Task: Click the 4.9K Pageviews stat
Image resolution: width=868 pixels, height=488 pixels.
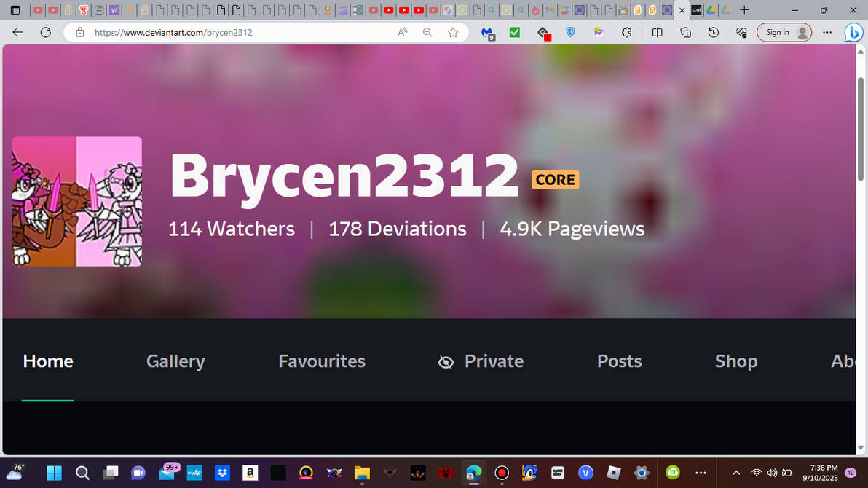Action: pyautogui.click(x=572, y=229)
